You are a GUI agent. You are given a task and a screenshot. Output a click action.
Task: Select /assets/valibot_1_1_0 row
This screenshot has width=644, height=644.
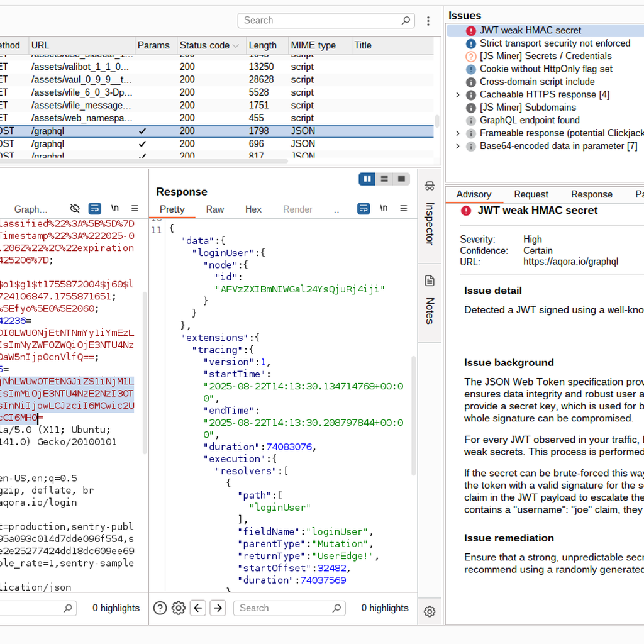pyautogui.click(x=216, y=67)
